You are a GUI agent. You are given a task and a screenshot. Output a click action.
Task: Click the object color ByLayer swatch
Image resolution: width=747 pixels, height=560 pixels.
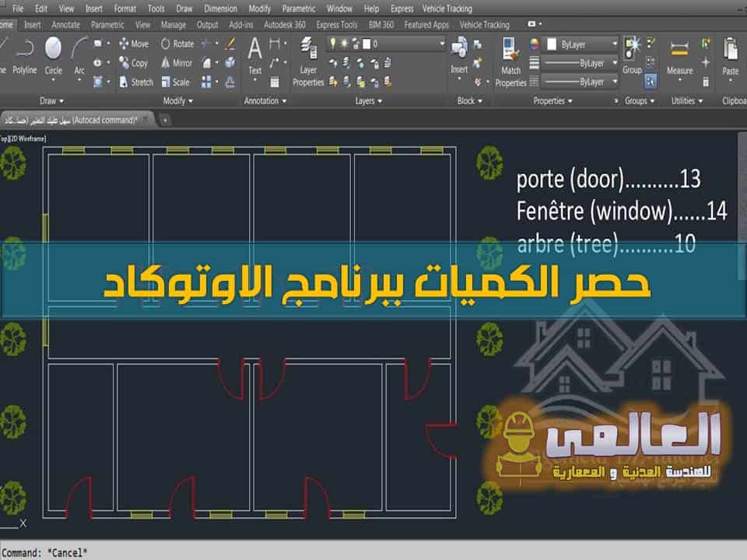[552, 44]
